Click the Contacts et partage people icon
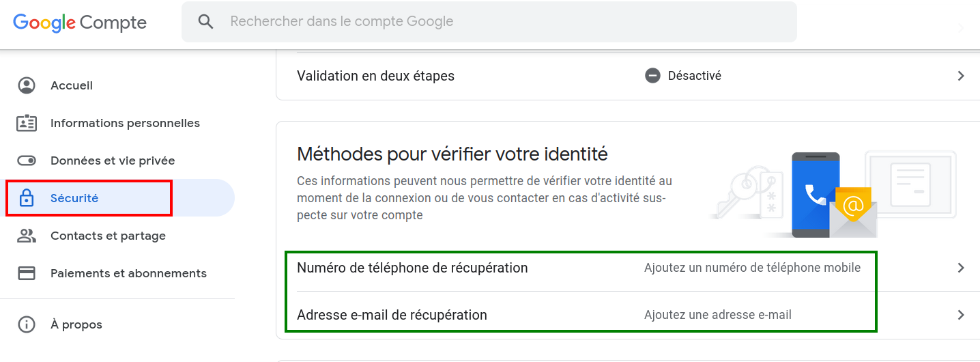Viewport: 980px width, 362px height. tap(27, 236)
